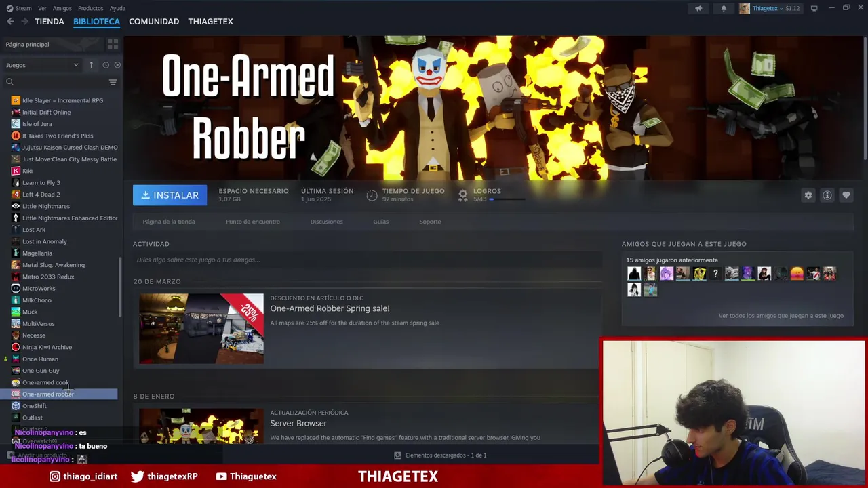The width and height of the screenshot is (868, 488).
Task: Filter by recent activity clock icon
Action: click(x=106, y=65)
